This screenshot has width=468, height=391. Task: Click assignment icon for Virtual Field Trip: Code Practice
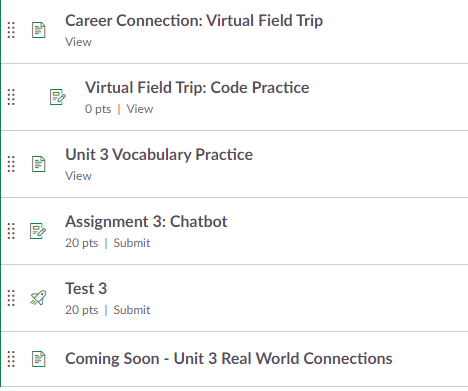click(58, 97)
